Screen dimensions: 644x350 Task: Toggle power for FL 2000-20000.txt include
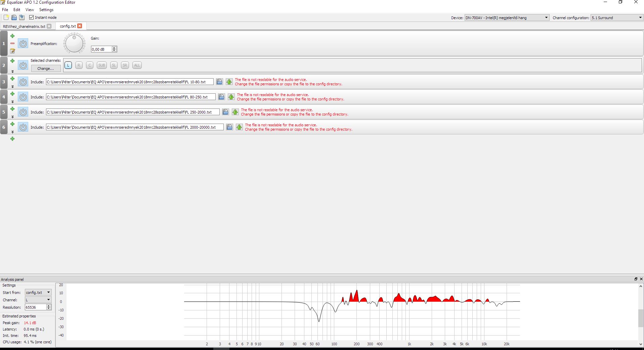coord(23,127)
